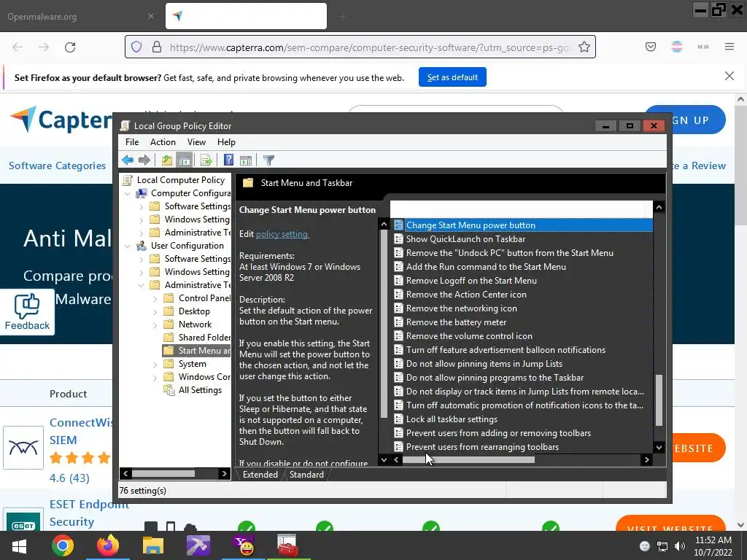The image size is (747, 560).
Task: Expand the Network tree node
Action: (155, 324)
